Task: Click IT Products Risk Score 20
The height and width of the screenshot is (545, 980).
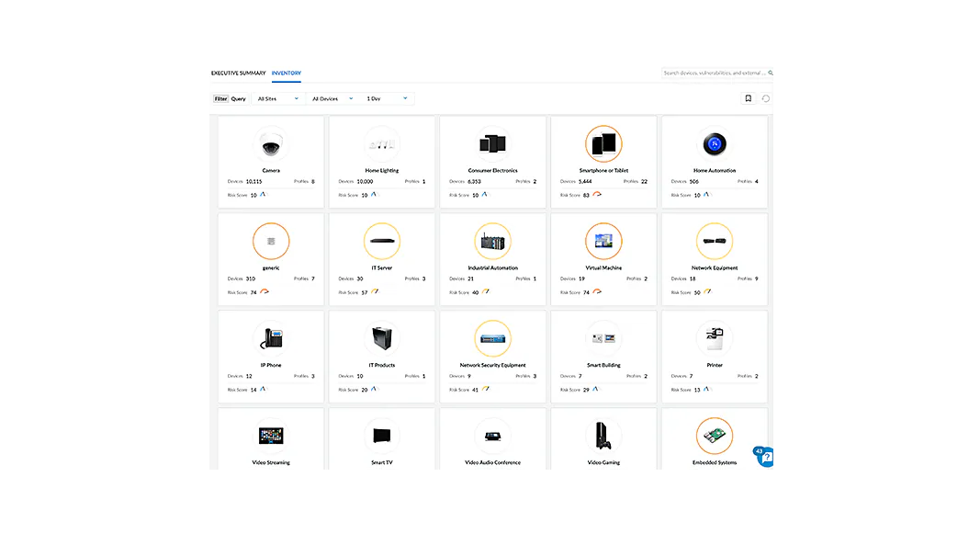Action: [x=365, y=390]
